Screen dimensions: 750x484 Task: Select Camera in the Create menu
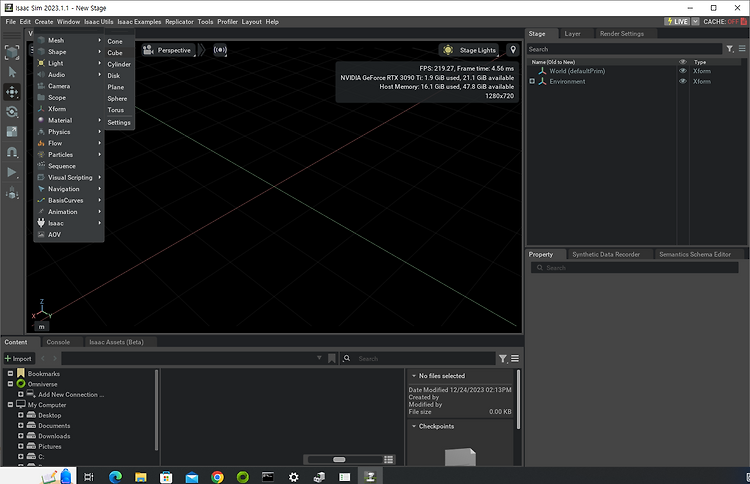pyautogui.click(x=69, y=86)
